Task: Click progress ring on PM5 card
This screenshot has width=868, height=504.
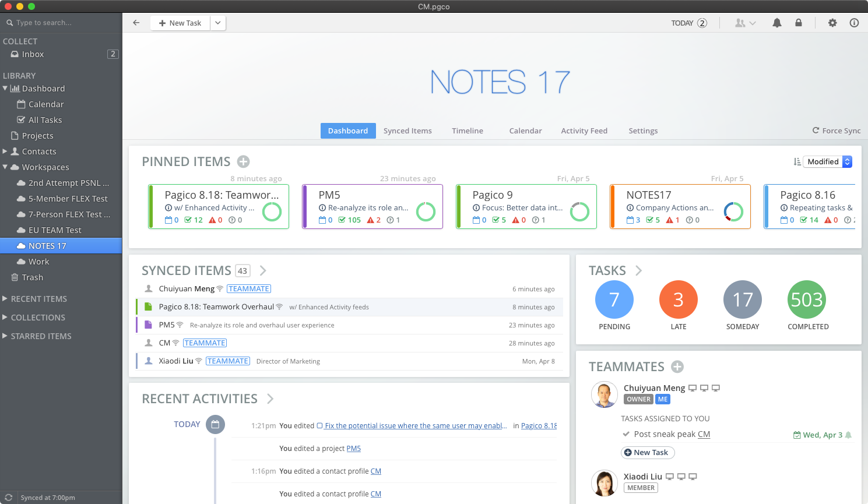Action: 426,212
